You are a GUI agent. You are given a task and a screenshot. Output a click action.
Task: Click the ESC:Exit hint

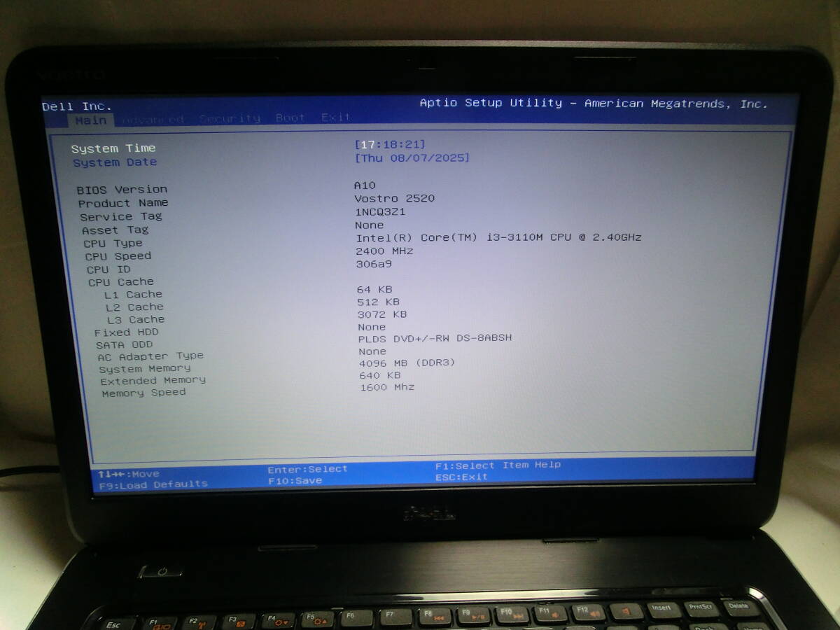pyautogui.click(x=461, y=477)
